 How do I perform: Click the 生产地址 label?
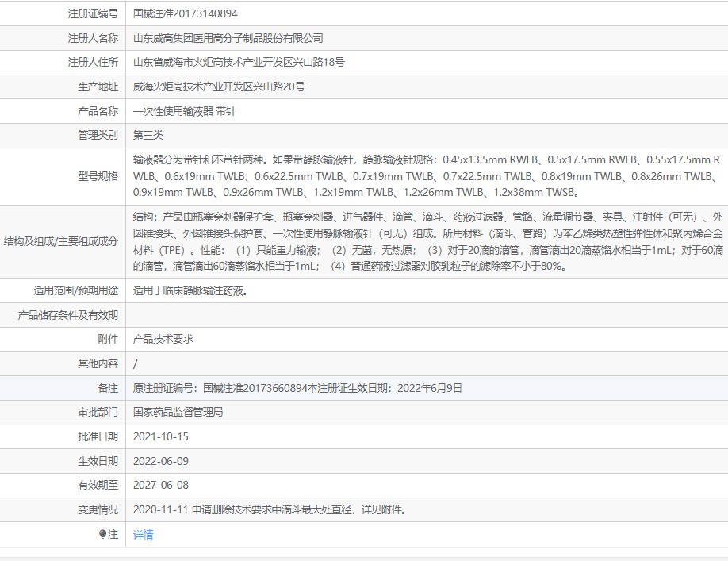98,86
